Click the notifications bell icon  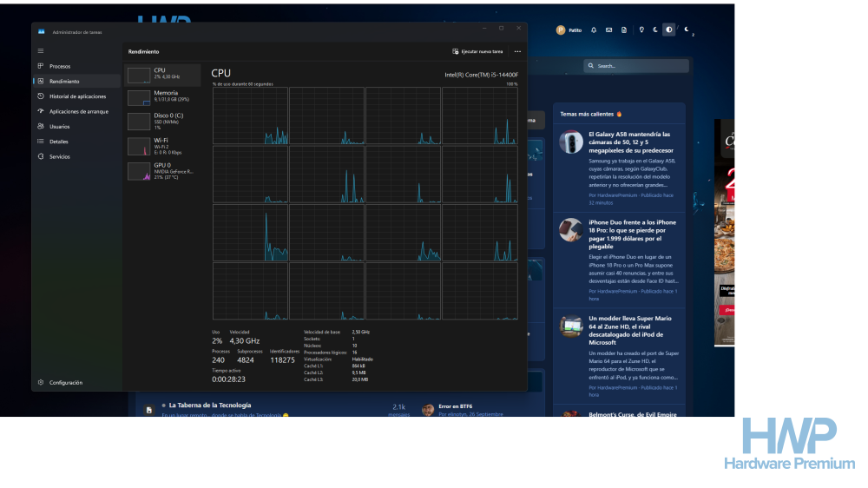(x=594, y=30)
